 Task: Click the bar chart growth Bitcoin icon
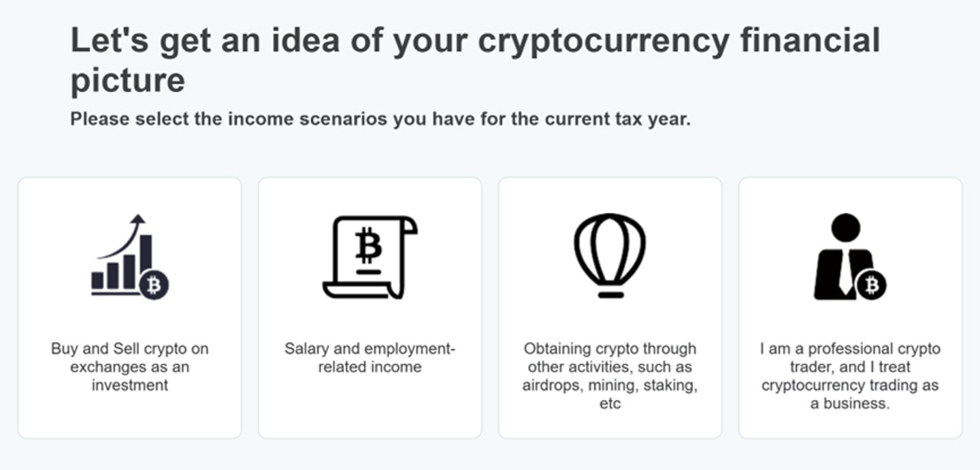(130, 257)
